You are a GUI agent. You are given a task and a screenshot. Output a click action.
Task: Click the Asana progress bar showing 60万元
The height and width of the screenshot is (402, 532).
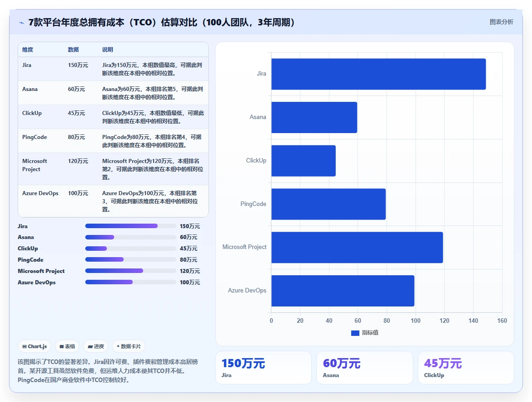click(131, 237)
